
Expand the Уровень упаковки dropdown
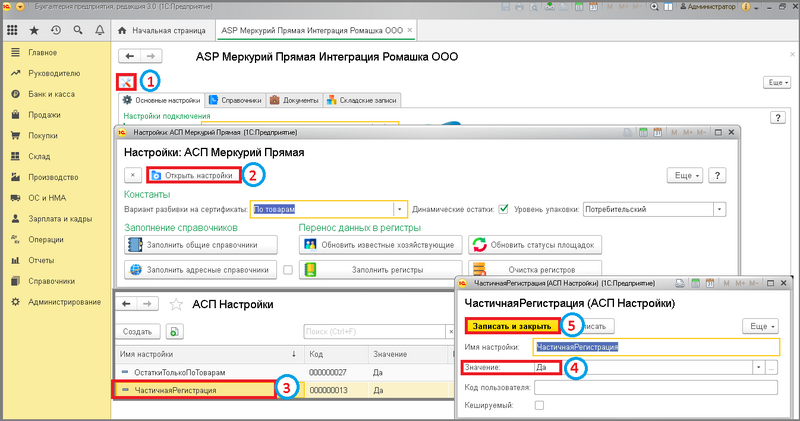point(719,209)
